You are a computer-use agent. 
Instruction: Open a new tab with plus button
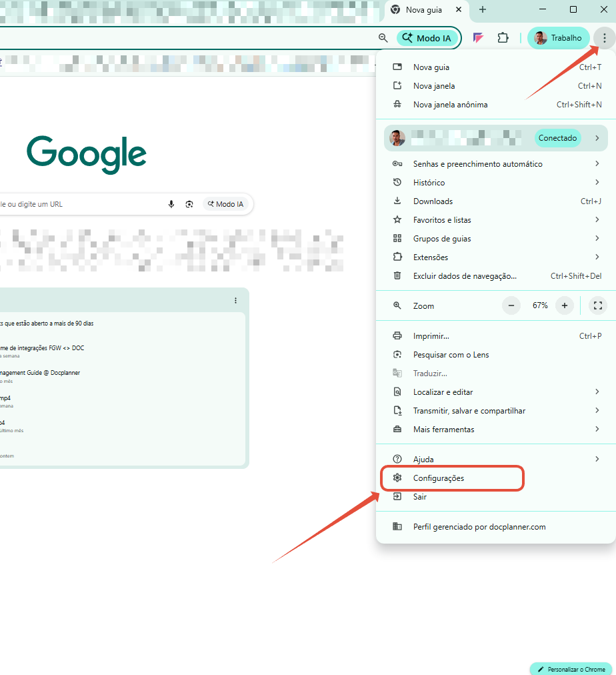click(x=483, y=9)
